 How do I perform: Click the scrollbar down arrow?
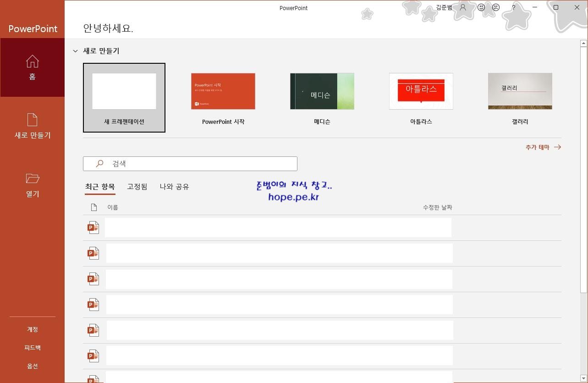coord(583,379)
